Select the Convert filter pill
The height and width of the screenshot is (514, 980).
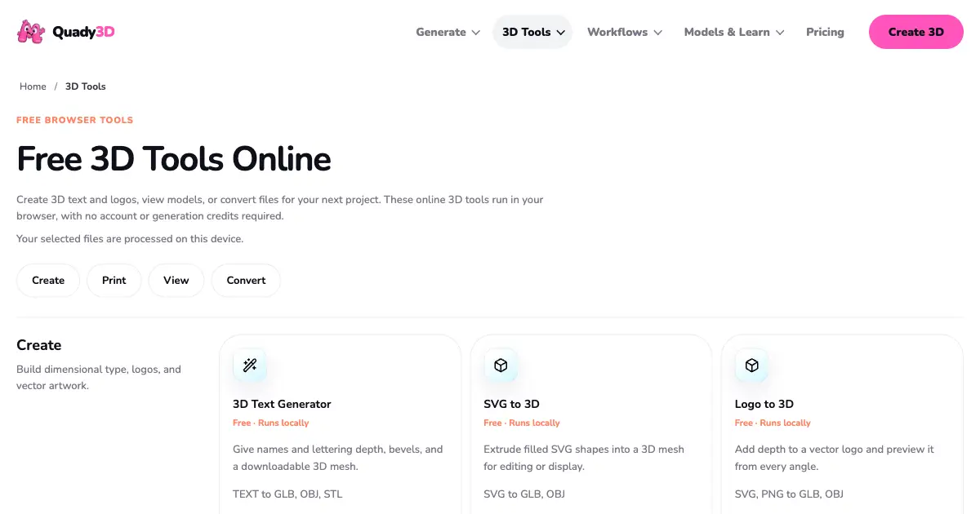click(x=246, y=280)
